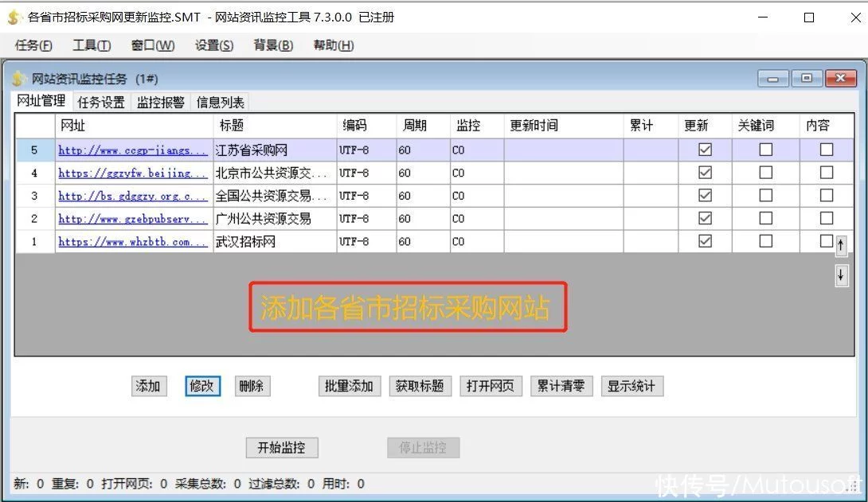Click the 添加 button
Image resolution: width=868 pixels, height=502 pixels.
pos(148,386)
